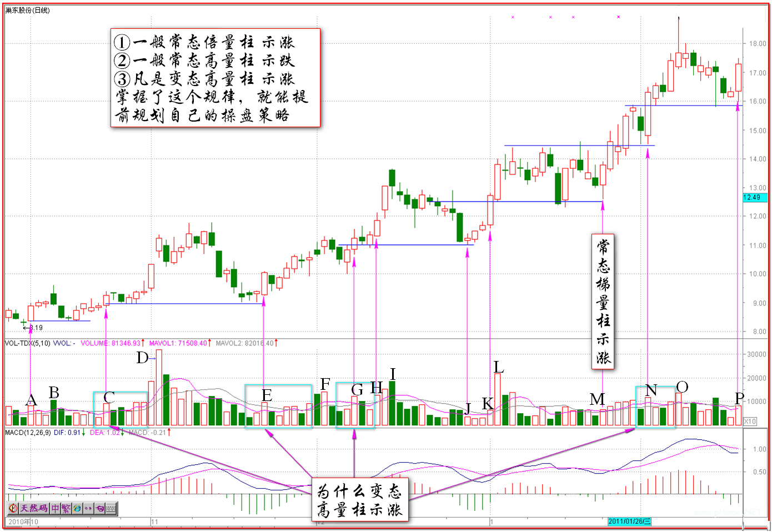Click the 14.00 price axis label
The width and height of the screenshot is (772, 532).
click(758, 159)
